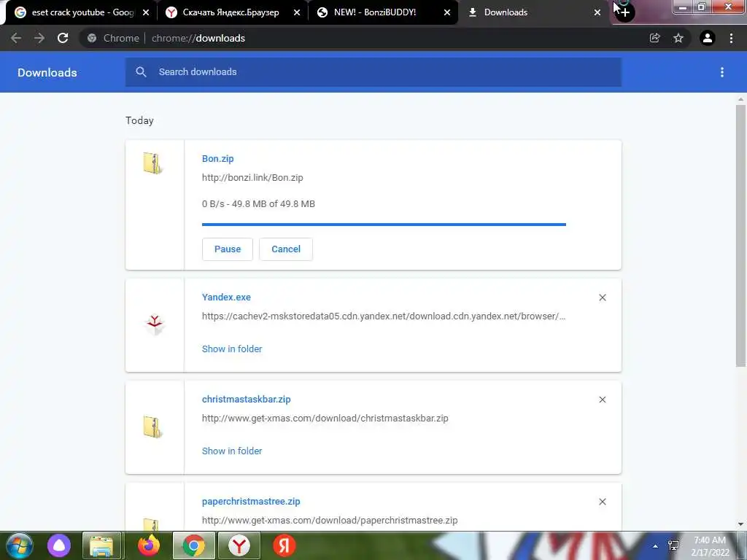Show christmastaskbar.zip in folder
The width and height of the screenshot is (747, 560).
coord(232,451)
